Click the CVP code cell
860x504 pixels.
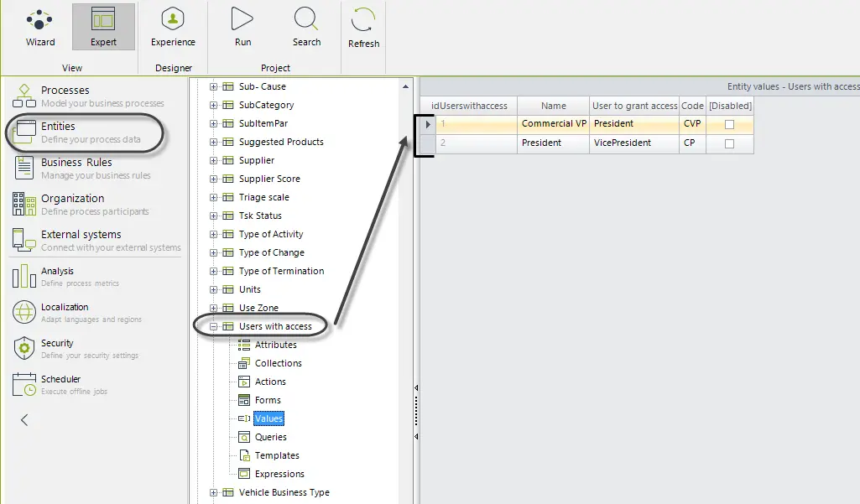(692, 124)
